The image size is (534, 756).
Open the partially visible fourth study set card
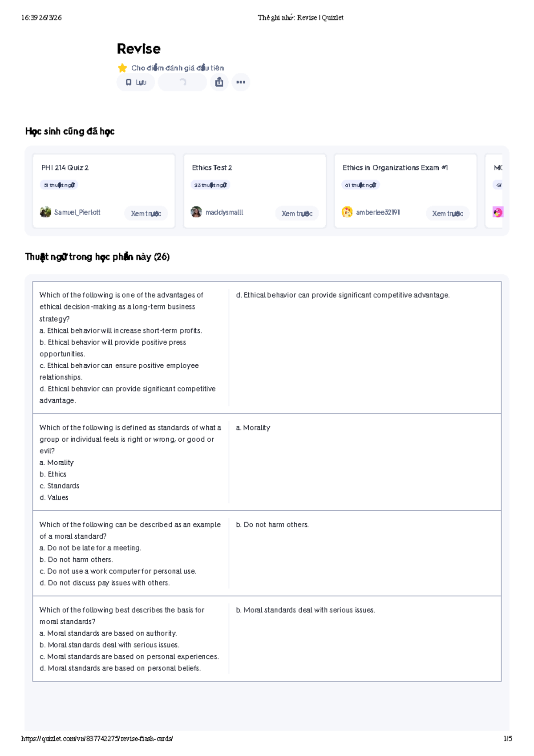coord(494,191)
